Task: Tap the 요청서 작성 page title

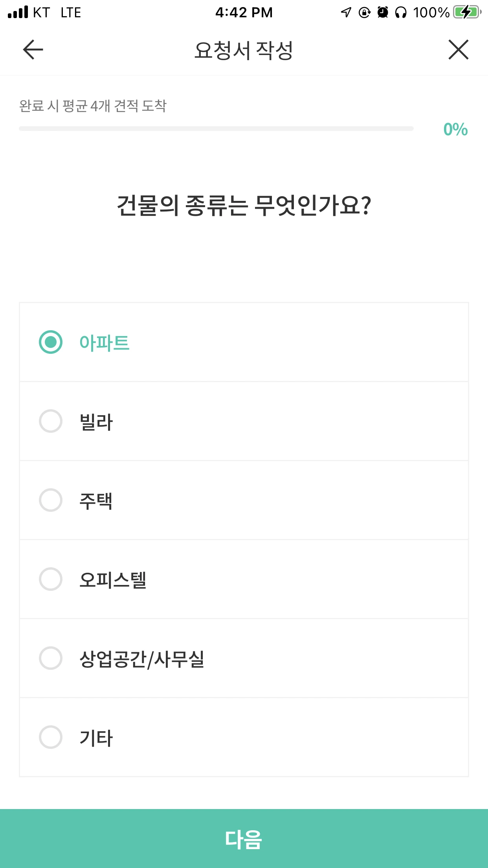Action: (244, 50)
